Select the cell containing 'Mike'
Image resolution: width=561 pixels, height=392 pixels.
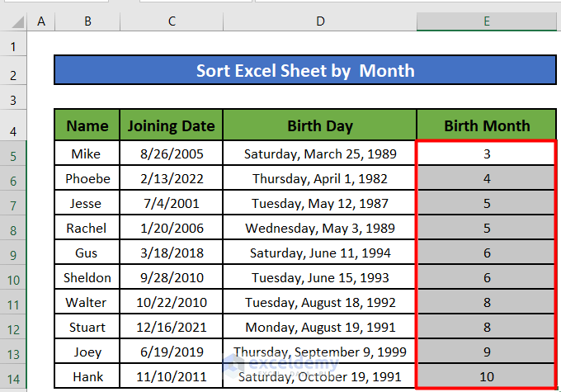coord(87,153)
